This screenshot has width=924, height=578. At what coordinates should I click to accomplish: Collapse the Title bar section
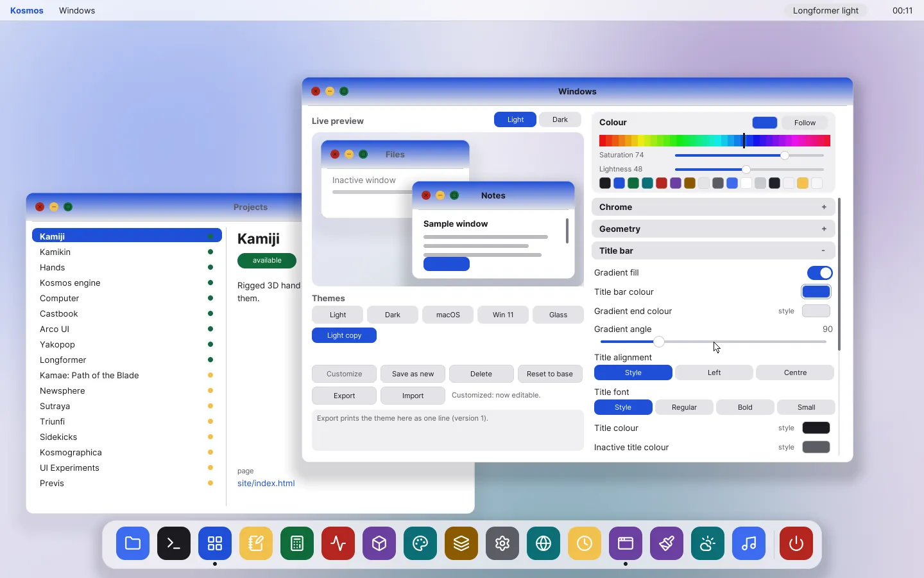[714, 250]
